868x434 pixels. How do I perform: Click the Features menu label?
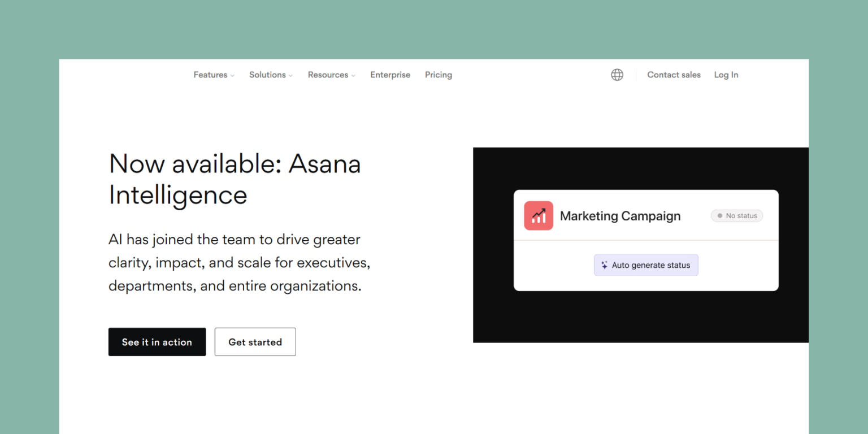[210, 75]
